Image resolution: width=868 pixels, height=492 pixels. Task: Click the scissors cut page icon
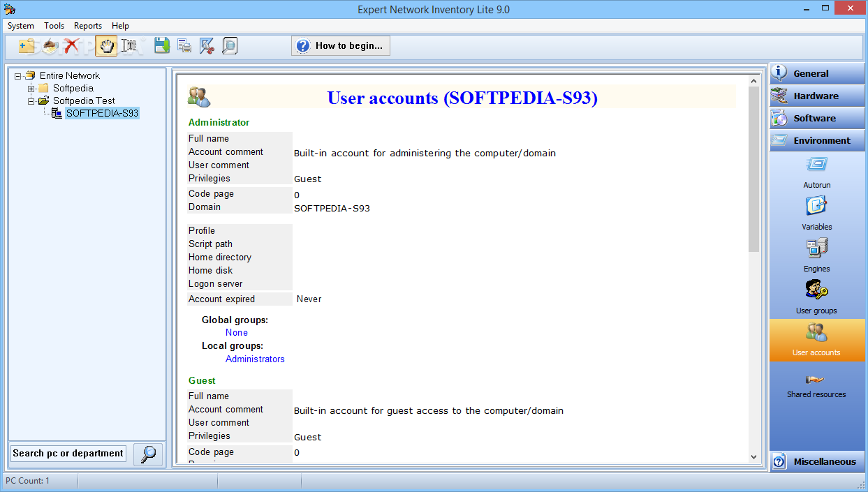207,46
